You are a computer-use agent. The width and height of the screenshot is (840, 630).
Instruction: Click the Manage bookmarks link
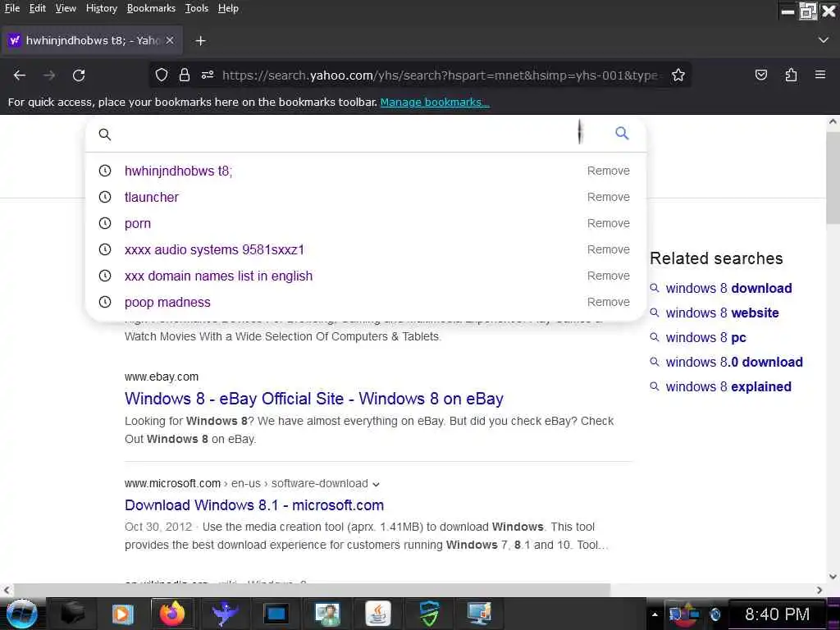(435, 102)
